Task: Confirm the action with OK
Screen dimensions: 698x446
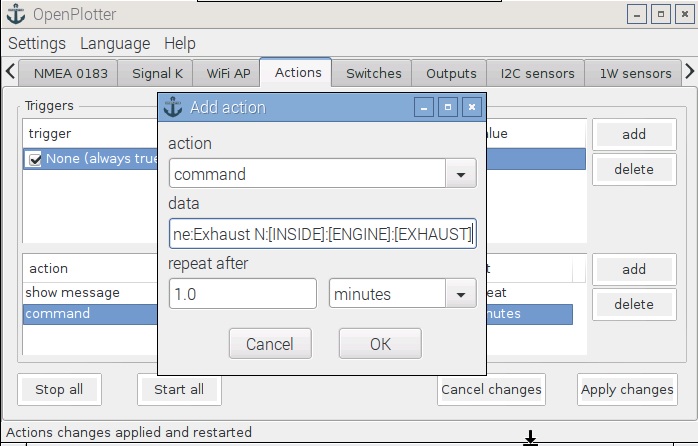Action: pyautogui.click(x=380, y=344)
